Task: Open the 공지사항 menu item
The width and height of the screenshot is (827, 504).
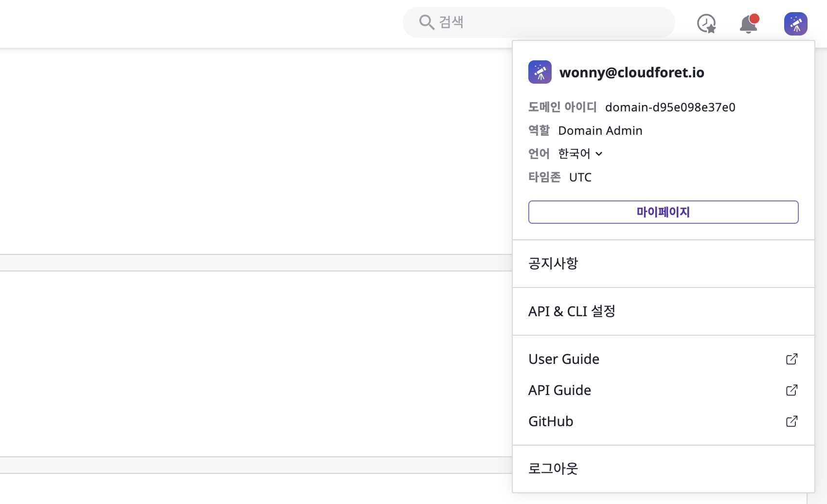Action: (664, 264)
